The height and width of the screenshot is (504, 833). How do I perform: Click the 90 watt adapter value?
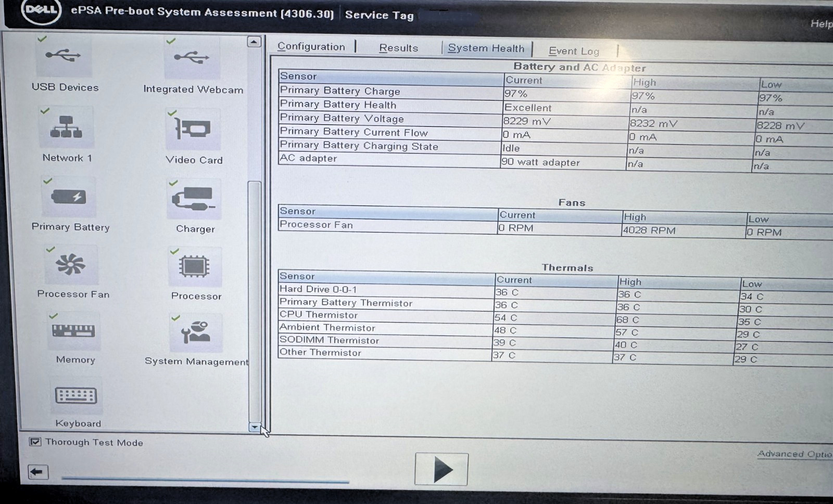tap(540, 162)
